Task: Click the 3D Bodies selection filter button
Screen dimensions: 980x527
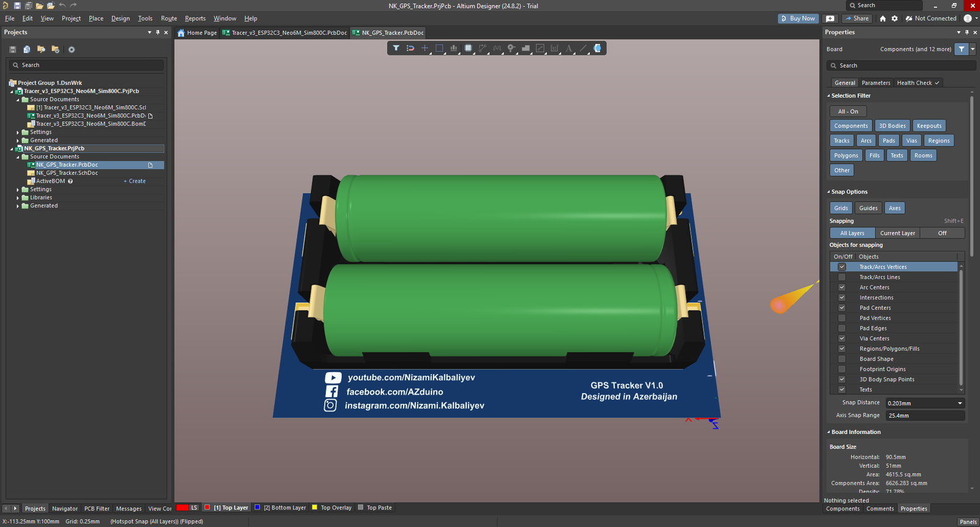Action: pyautogui.click(x=892, y=126)
